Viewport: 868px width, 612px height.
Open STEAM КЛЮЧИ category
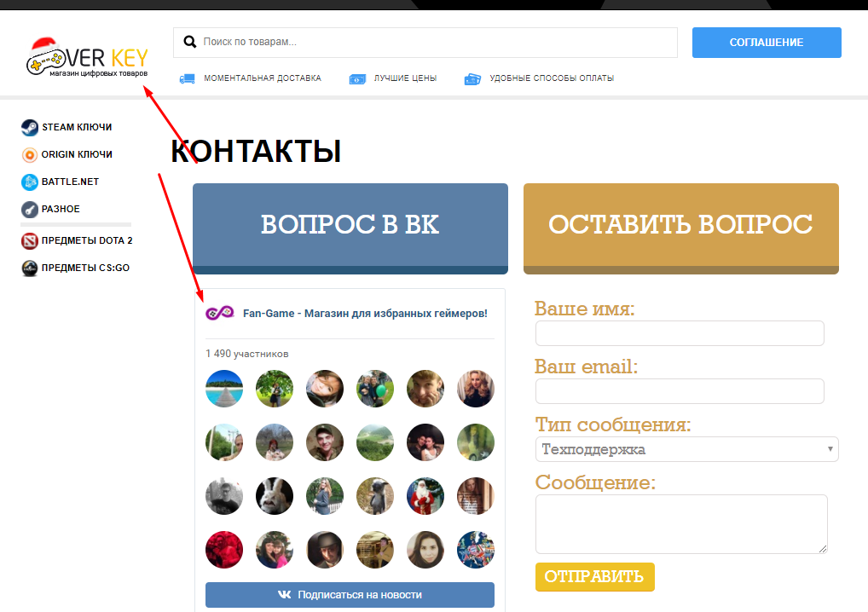tap(77, 127)
